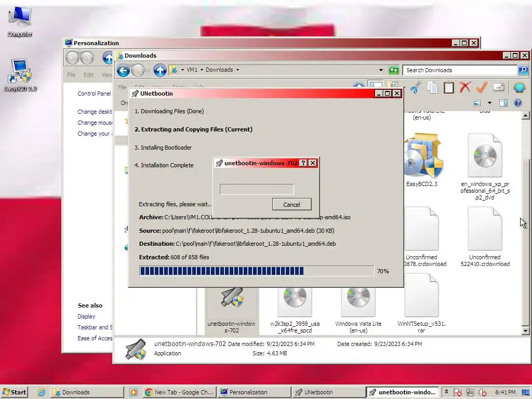
Task: Select the en_windows_xp_professional_64_bit_sp2_dvd file
Action: pyautogui.click(x=485, y=166)
